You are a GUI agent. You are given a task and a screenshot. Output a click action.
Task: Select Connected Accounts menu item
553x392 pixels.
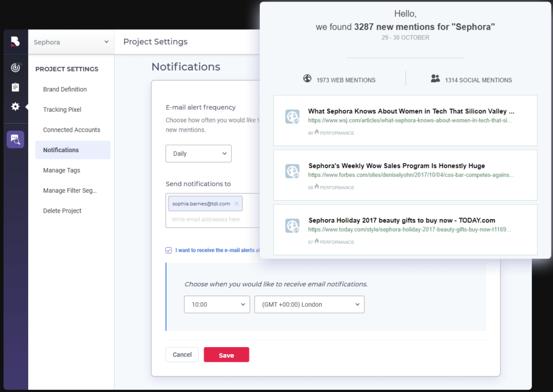[x=72, y=130]
